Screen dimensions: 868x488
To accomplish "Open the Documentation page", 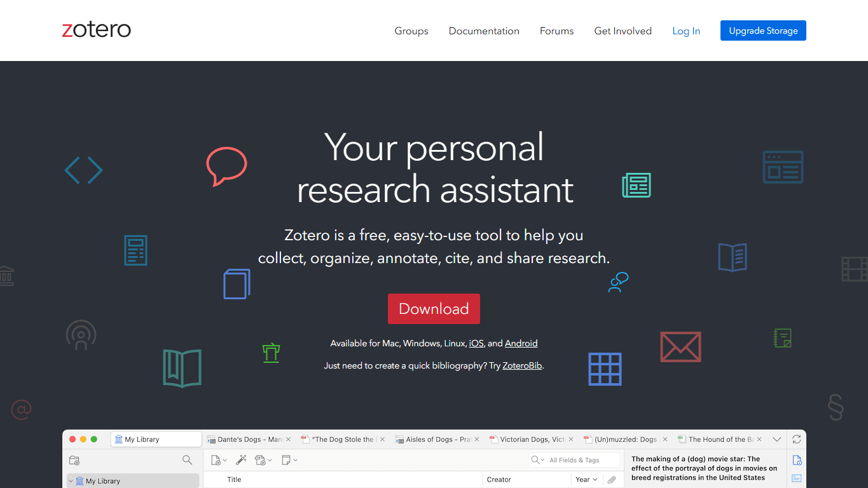I will click(x=484, y=31).
